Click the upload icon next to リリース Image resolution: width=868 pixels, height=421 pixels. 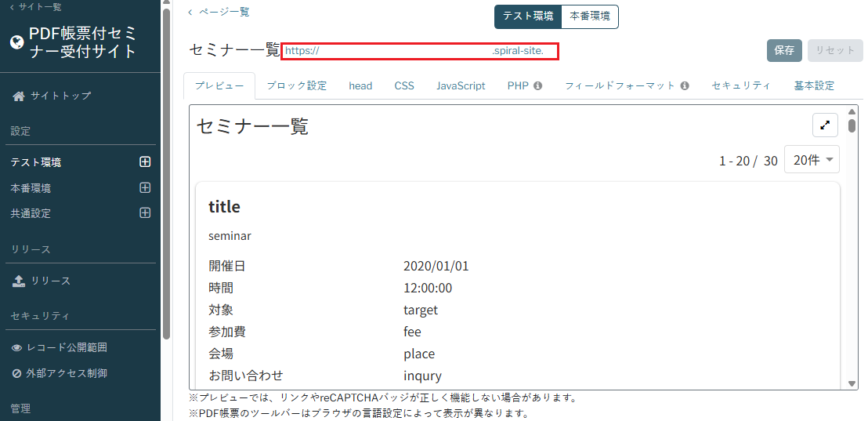click(x=19, y=281)
